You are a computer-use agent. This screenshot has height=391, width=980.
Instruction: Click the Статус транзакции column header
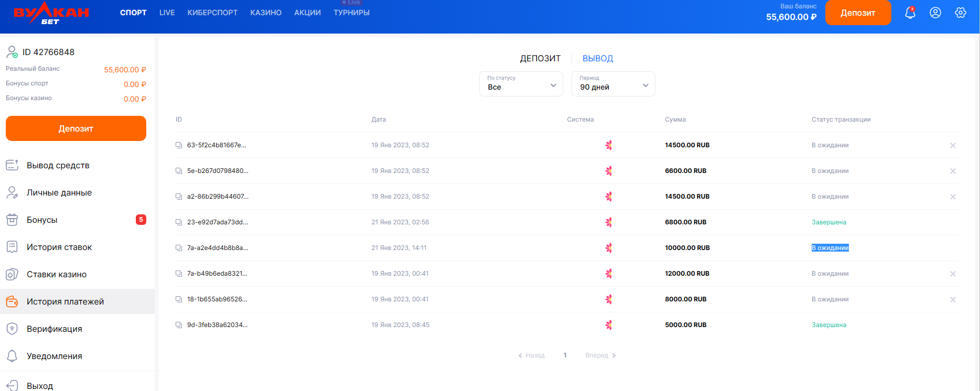841,120
